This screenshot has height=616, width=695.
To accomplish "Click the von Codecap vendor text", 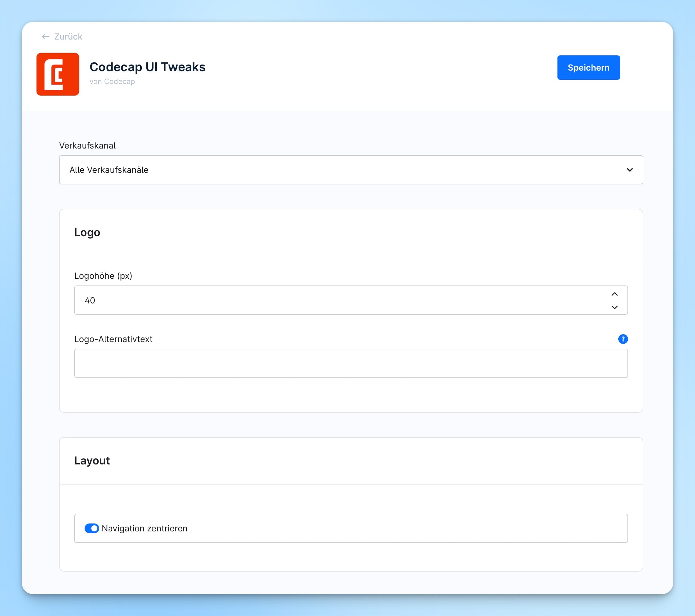I will tap(112, 82).
